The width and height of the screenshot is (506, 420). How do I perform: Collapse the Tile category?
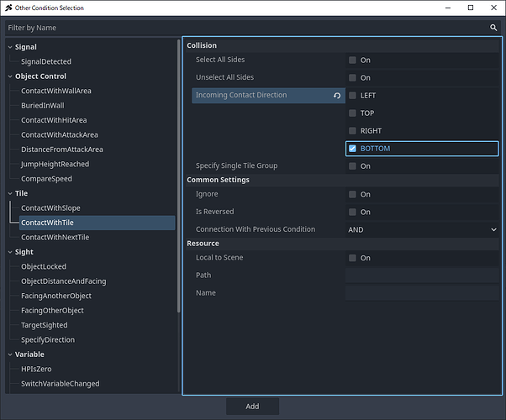[9, 193]
